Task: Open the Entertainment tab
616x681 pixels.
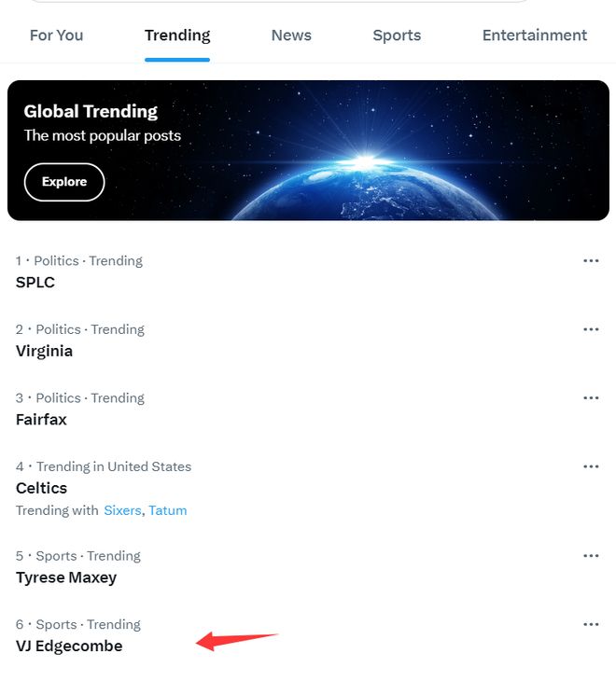Action: [x=534, y=35]
